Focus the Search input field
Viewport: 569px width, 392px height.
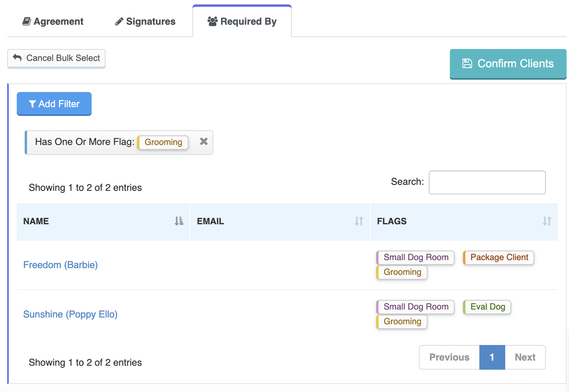pos(487,182)
